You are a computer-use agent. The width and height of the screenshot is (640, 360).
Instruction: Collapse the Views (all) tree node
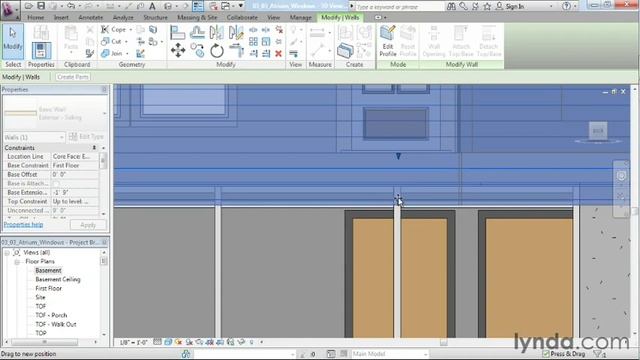point(7,253)
